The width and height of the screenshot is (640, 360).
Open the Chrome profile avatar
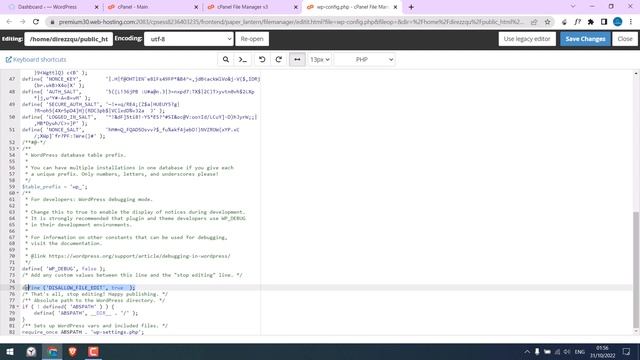(618, 22)
